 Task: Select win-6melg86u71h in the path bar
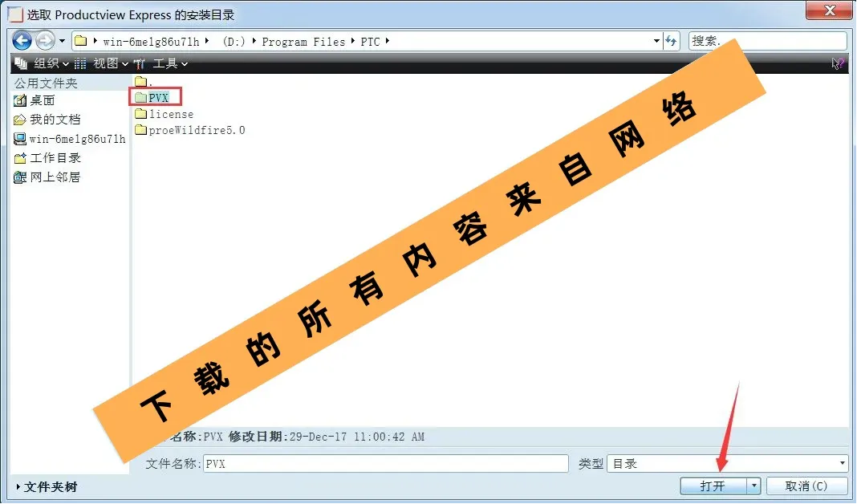[151, 42]
